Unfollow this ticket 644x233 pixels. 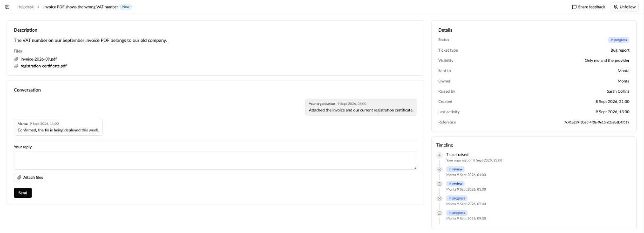(624, 7)
